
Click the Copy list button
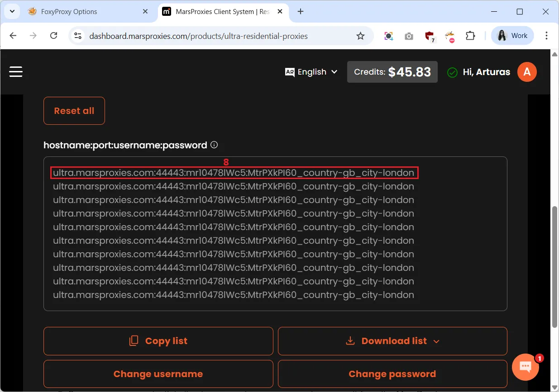click(x=158, y=341)
